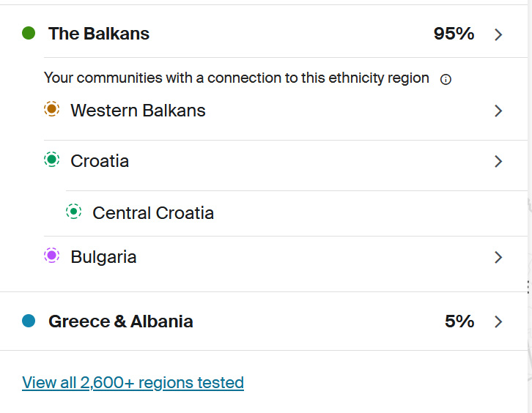Open Western Balkans details arrow
The height and width of the screenshot is (413, 532).
pos(498,111)
